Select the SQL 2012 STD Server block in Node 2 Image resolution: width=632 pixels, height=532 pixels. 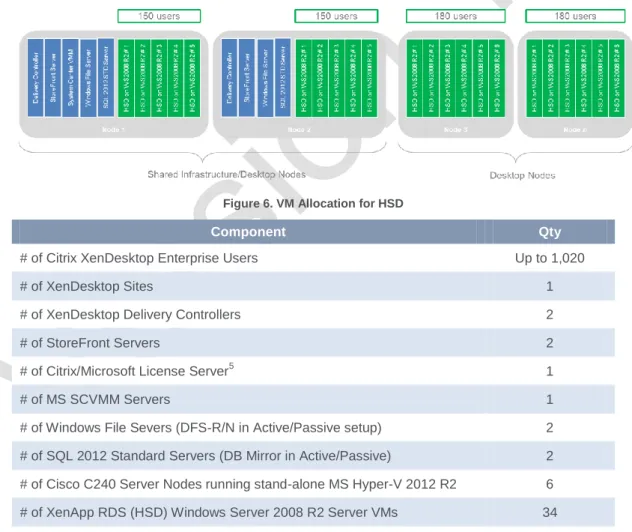tap(283, 78)
